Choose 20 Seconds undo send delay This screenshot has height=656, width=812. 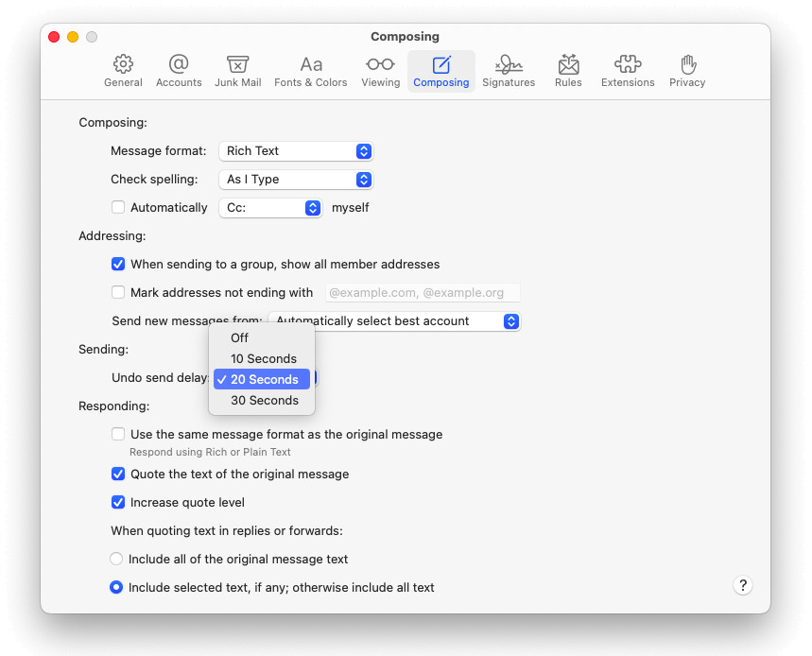[x=262, y=379]
